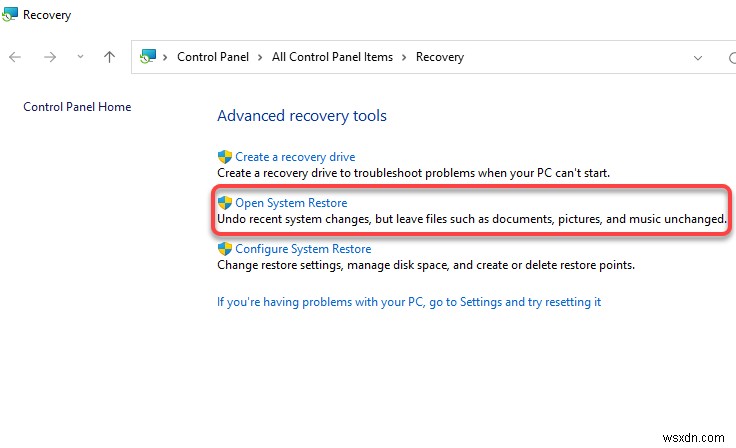The image size is (736, 448).
Task: Open the go to Settings reset PC link
Action: (409, 302)
